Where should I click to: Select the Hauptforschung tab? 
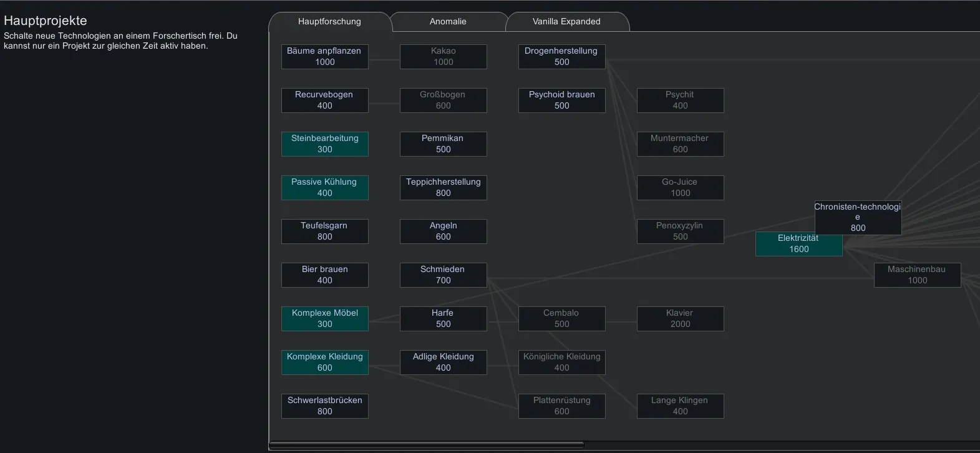click(329, 21)
